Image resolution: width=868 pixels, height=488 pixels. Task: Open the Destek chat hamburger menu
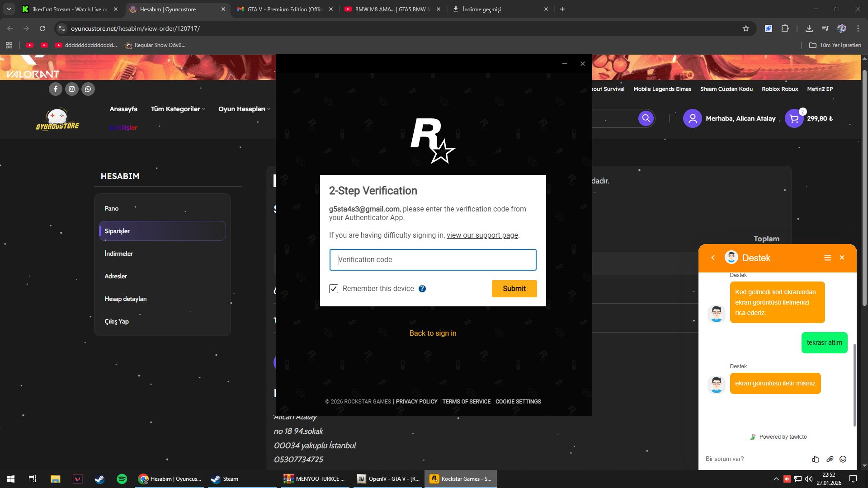coord(828,258)
